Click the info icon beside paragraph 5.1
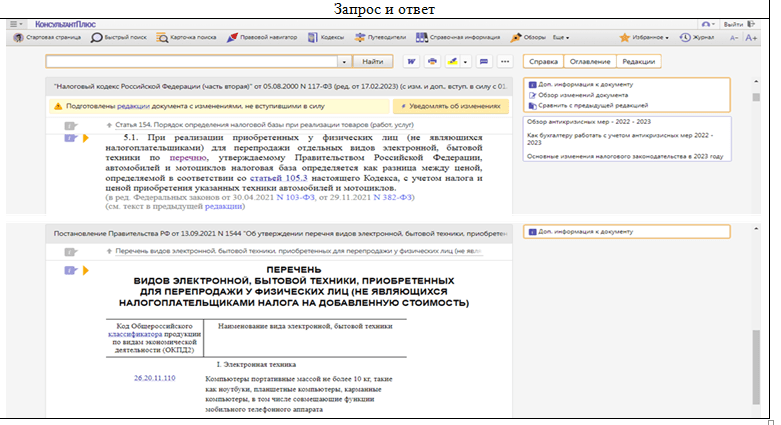The height and width of the screenshot is (425, 781). coord(71,138)
